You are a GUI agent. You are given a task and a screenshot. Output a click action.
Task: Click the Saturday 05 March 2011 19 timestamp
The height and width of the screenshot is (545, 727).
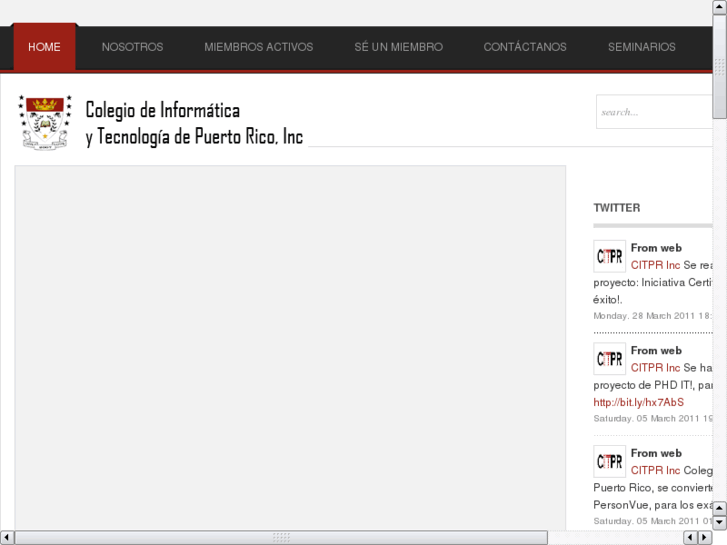tap(653, 418)
